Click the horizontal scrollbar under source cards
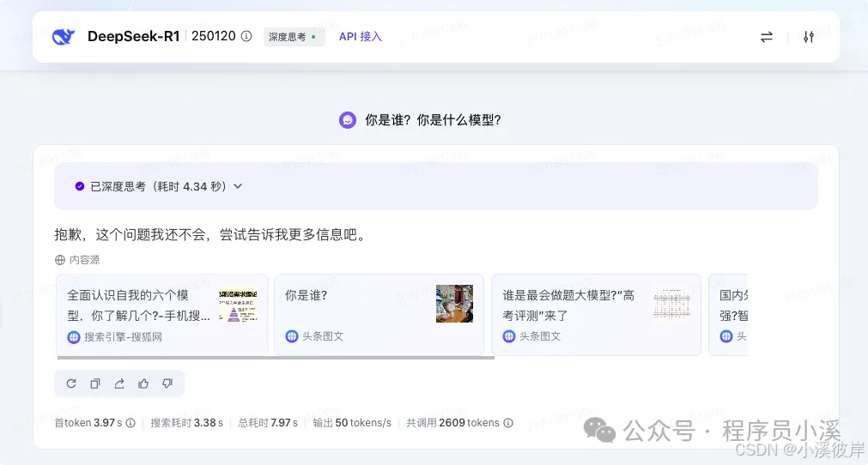This screenshot has width=868, height=465. point(276,358)
